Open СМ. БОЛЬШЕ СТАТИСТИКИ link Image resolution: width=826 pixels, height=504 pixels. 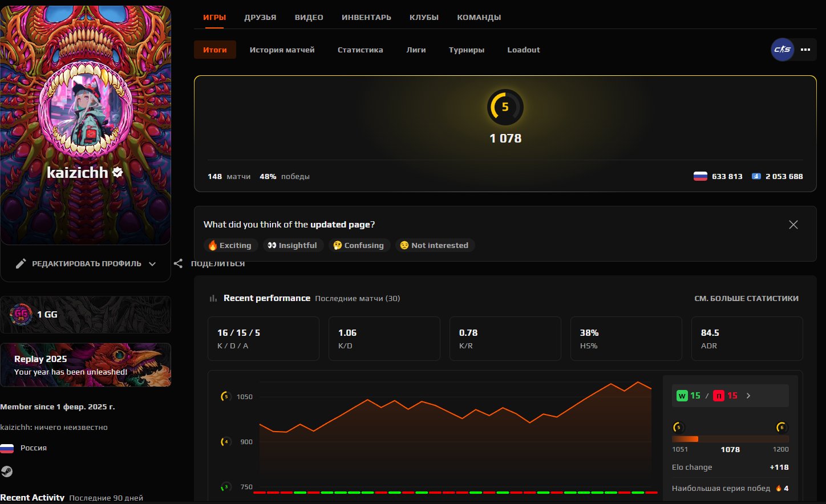(x=747, y=298)
